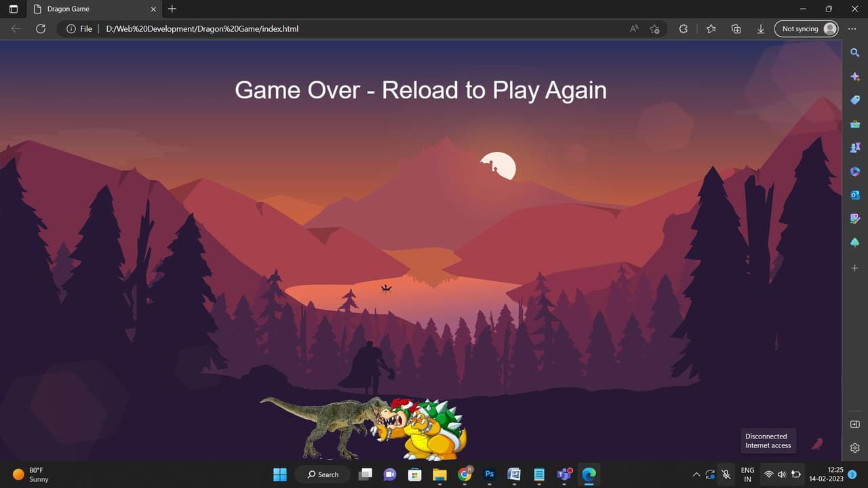Open the weather widget showing 80°F

[31, 474]
